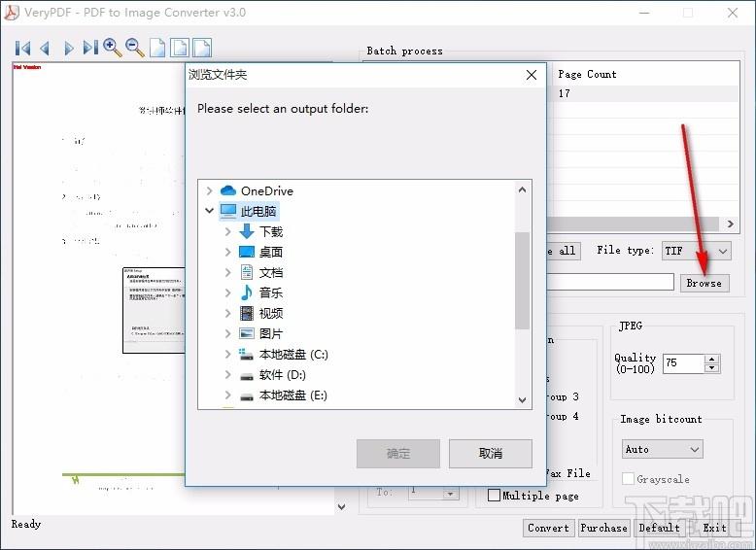
Task: Open the To page dropdown
Action: tap(450, 494)
